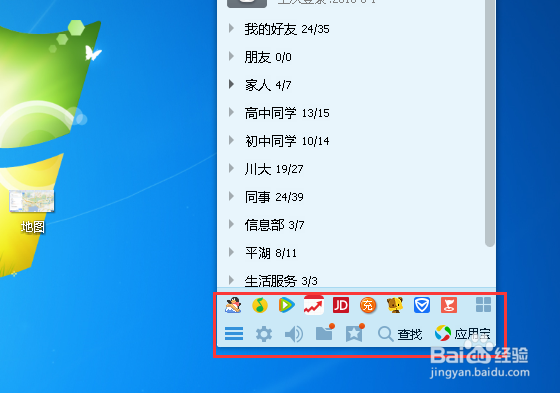This screenshot has width=560, height=393.
Task: Click the orange recharge icon
Action: pos(368,305)
